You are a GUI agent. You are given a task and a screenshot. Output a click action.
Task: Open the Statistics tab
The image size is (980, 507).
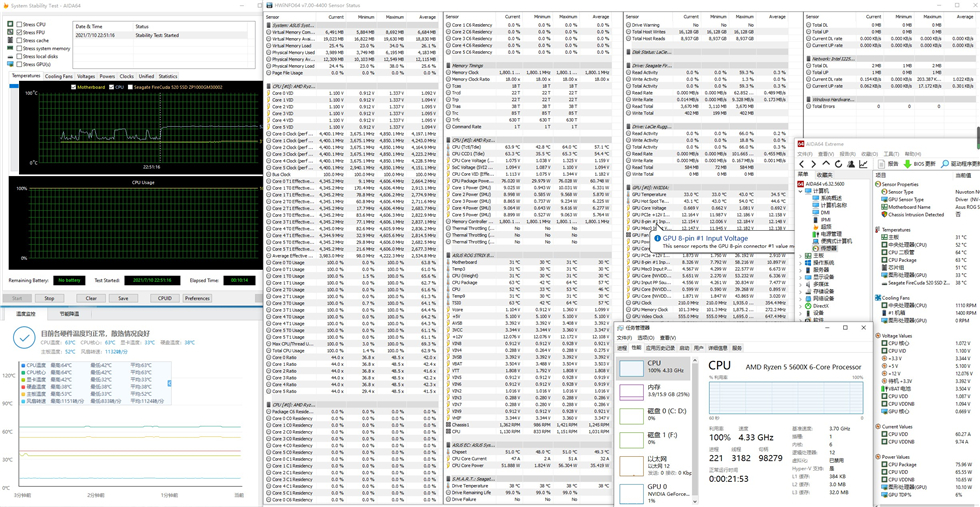point(168,76)
